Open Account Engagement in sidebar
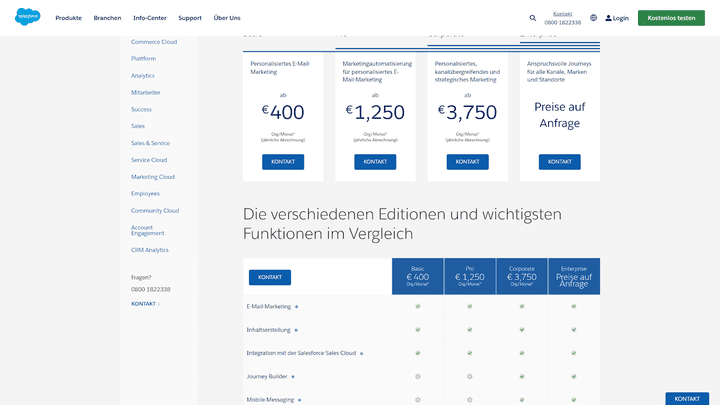720x405 pixels. point(147,230)
